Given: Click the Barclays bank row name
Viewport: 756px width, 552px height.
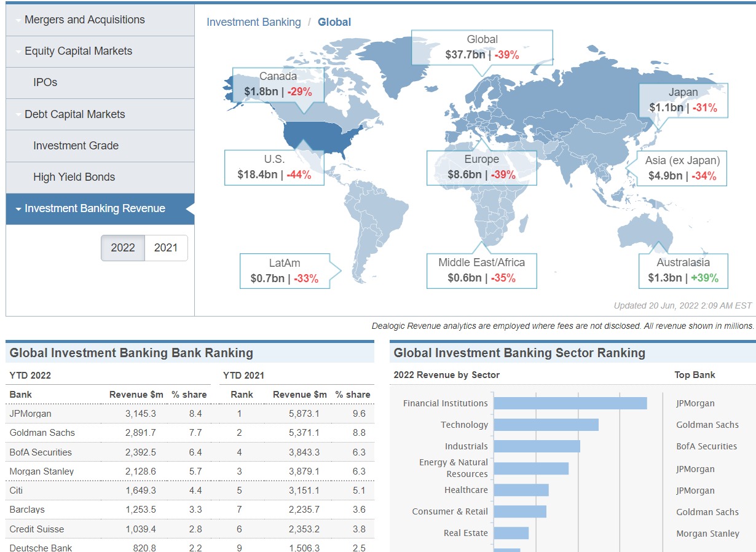Looking at the screenshot, I should 27,510.
